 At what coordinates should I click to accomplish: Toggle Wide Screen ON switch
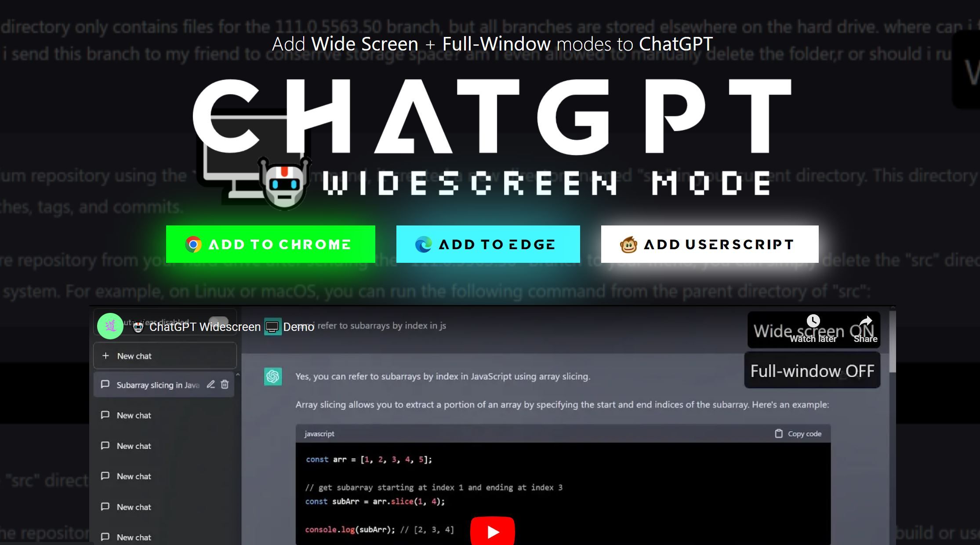click(813, 330)
